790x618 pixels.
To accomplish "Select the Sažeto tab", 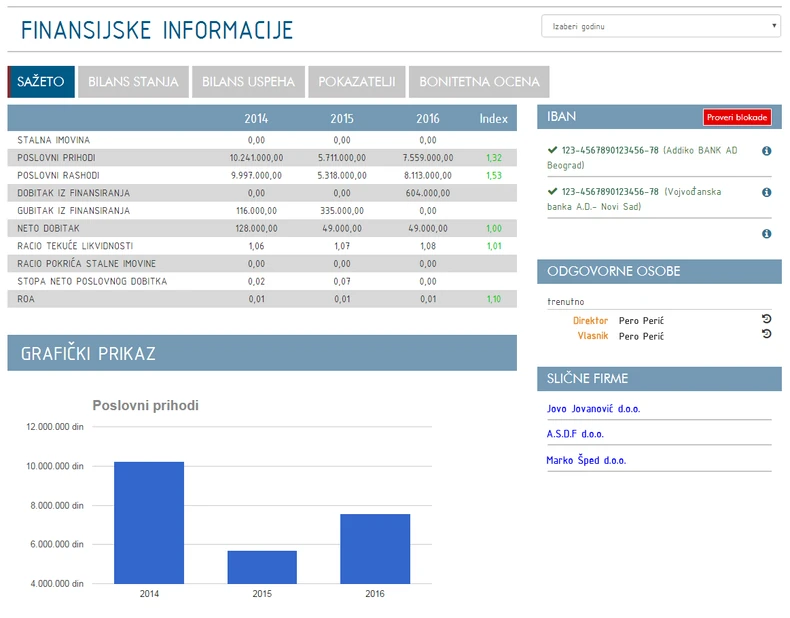I will (41, 82).
